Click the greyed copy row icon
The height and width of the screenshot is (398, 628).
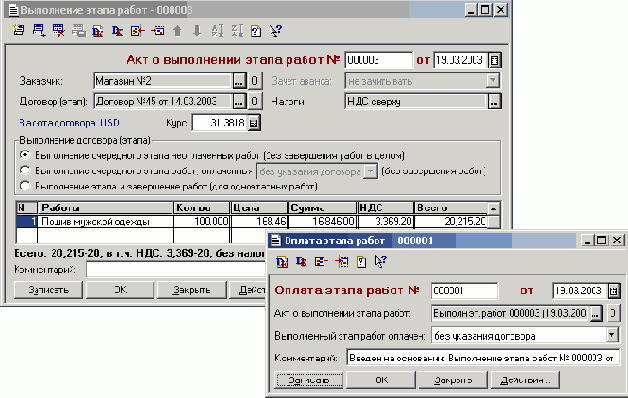click(78, 30)
